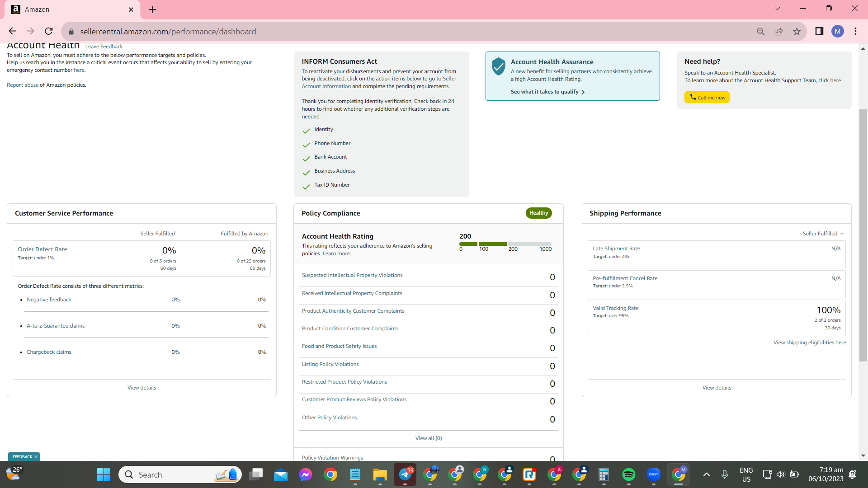Select the Amazon tab
Image resolution: width=868 pixels, height=488 pixels.
[x=72, y=9]
